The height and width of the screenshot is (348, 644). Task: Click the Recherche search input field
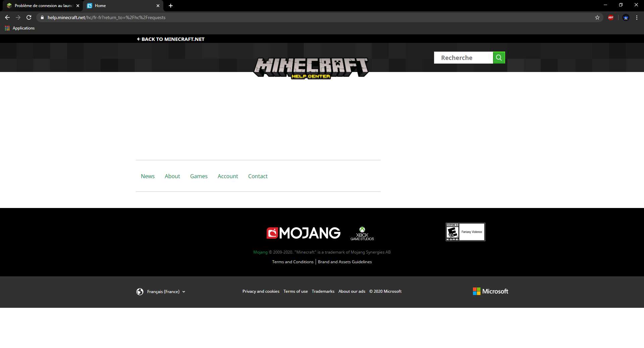click(x=464, y=58)
